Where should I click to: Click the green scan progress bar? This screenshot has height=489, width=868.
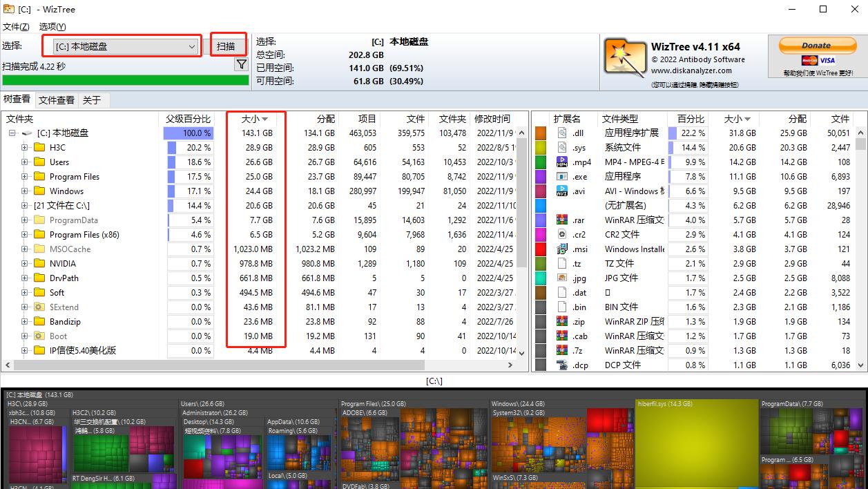[x=124, y=79]
